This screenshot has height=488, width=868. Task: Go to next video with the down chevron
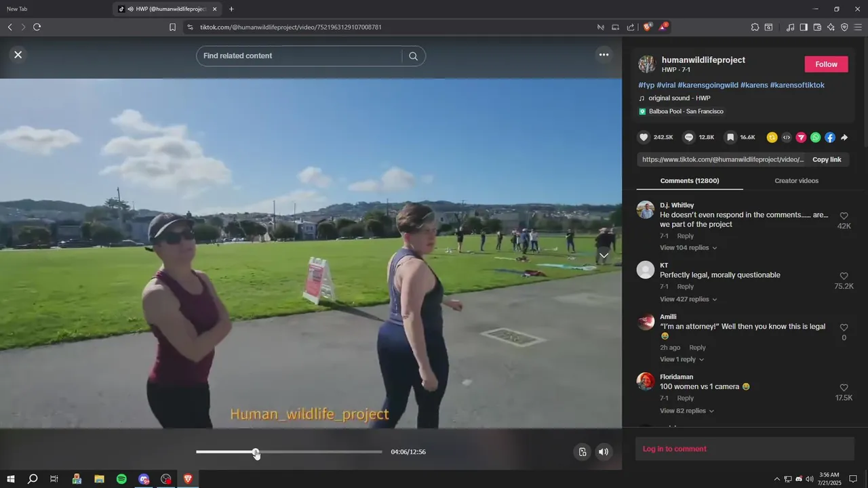click(604, 256)
